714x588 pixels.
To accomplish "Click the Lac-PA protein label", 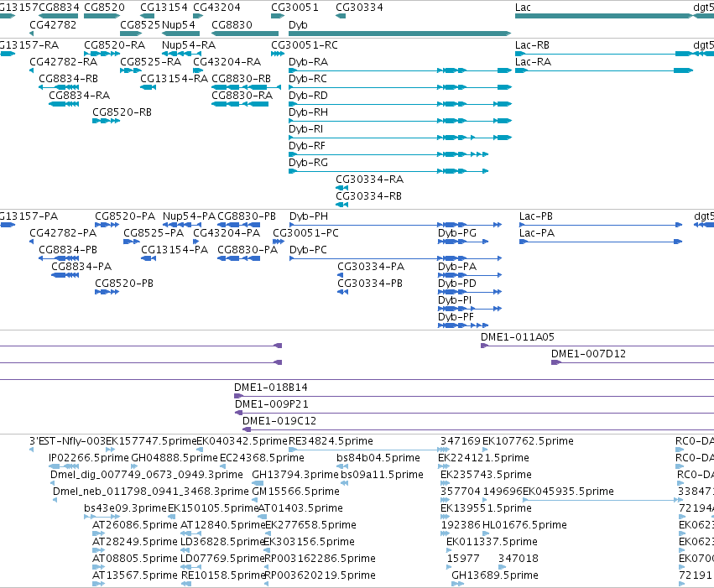I will pyautogui.click(x=537, y=233).
